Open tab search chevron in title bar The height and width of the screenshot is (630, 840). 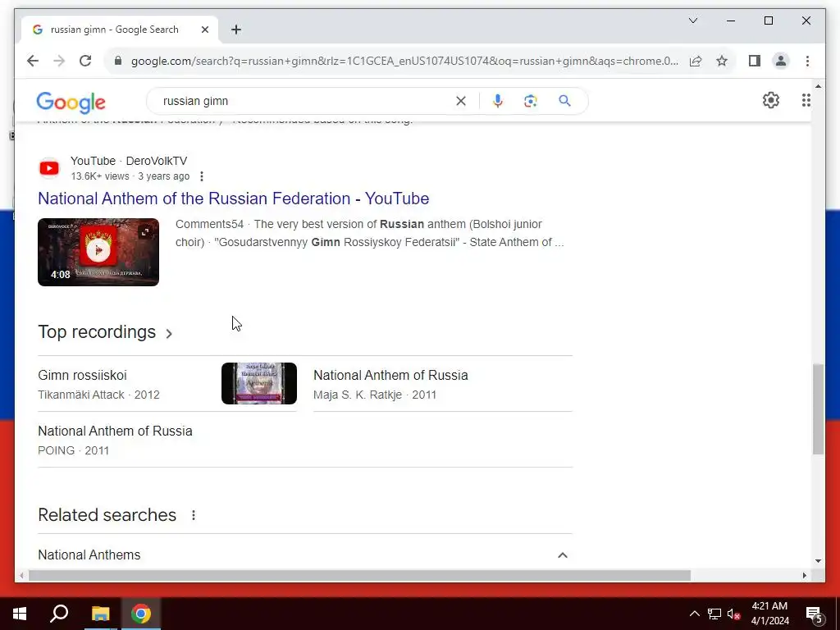click(x=692, y=21)
